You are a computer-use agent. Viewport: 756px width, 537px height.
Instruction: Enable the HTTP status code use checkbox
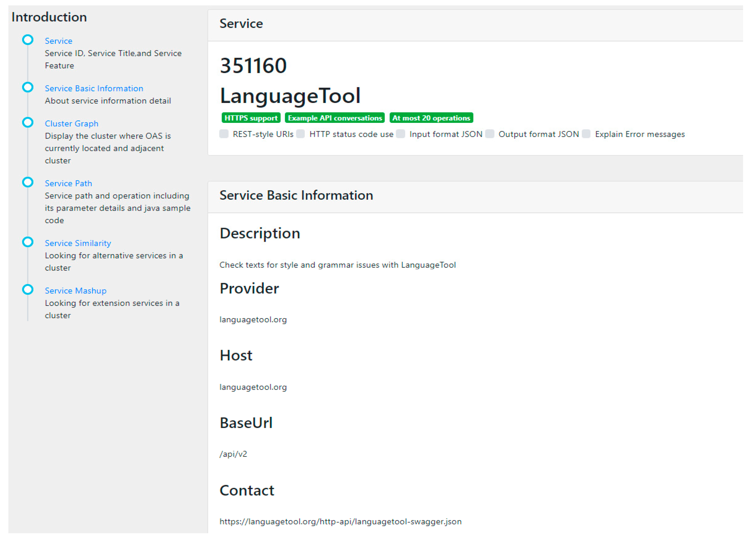tap(301, 134)
